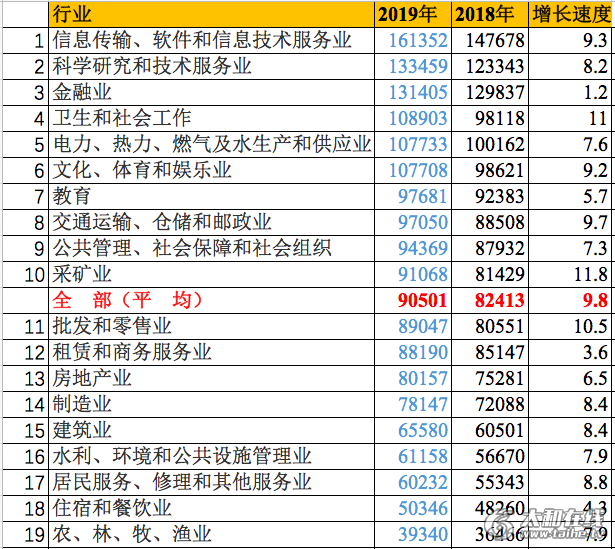The width and height of the screenshot is (615, 549).
Task: Select 2019 value 39340
Action: [x=413, y=534]
